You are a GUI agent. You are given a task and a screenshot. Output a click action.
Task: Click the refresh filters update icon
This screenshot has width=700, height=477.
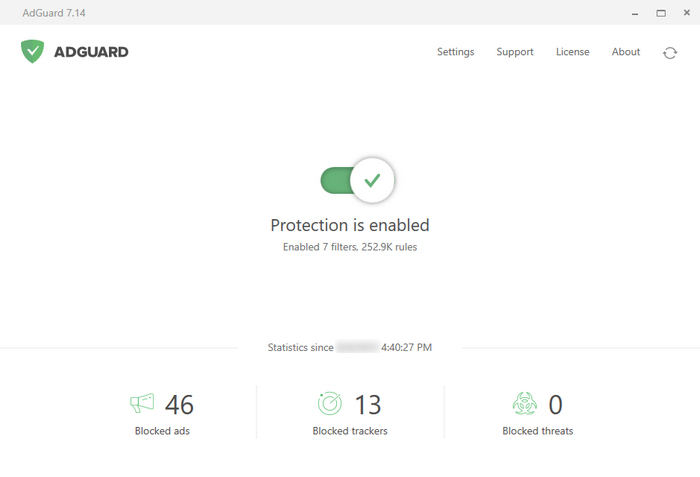670,53
